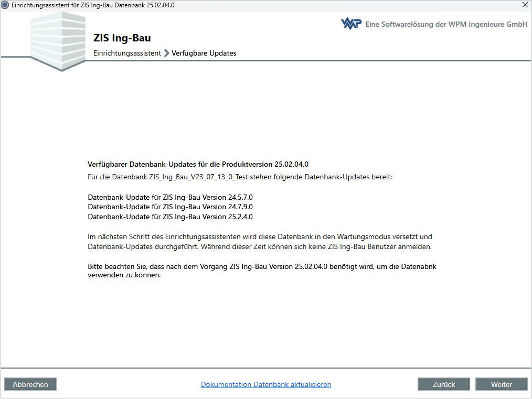The image size is (532, 399).
Task: Click the update entry for Version 24.5.7.0
Action: [x=171, y=197]
